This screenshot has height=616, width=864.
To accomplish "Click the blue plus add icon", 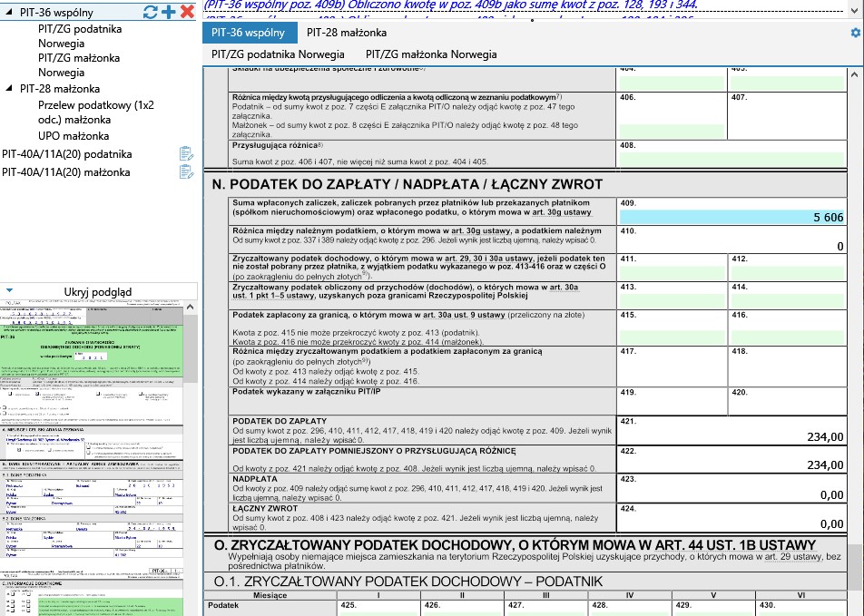I will point(169,12).
